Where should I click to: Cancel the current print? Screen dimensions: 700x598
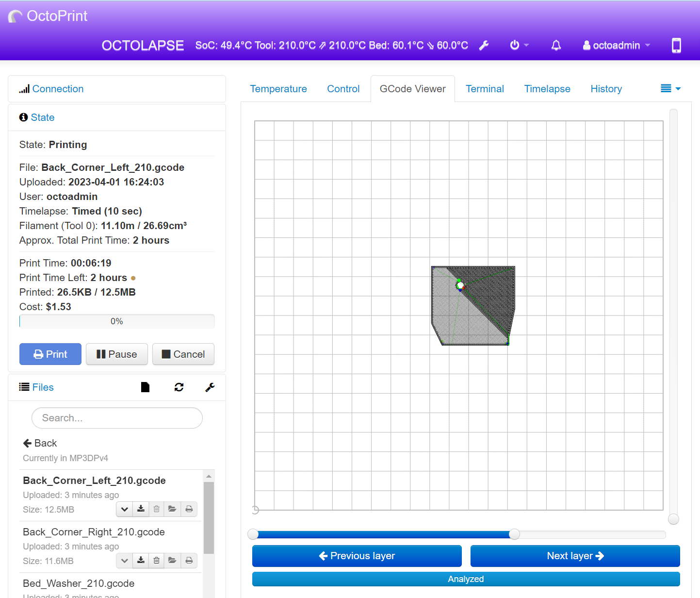pos(183,354)
